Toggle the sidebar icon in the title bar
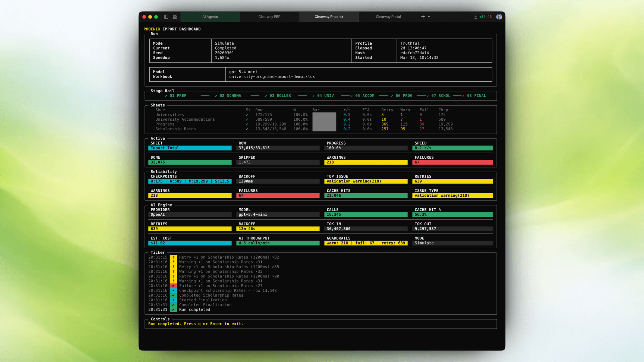 [x=166, y=17]
